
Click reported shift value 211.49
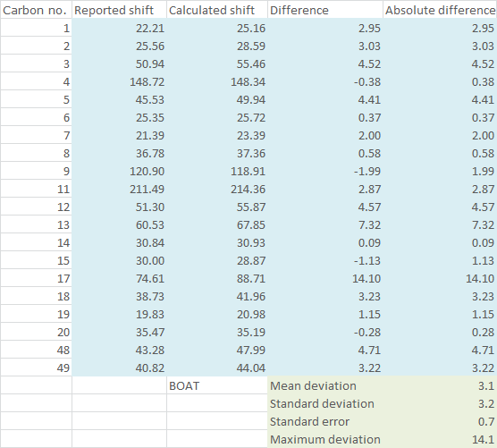coord(119,189)
